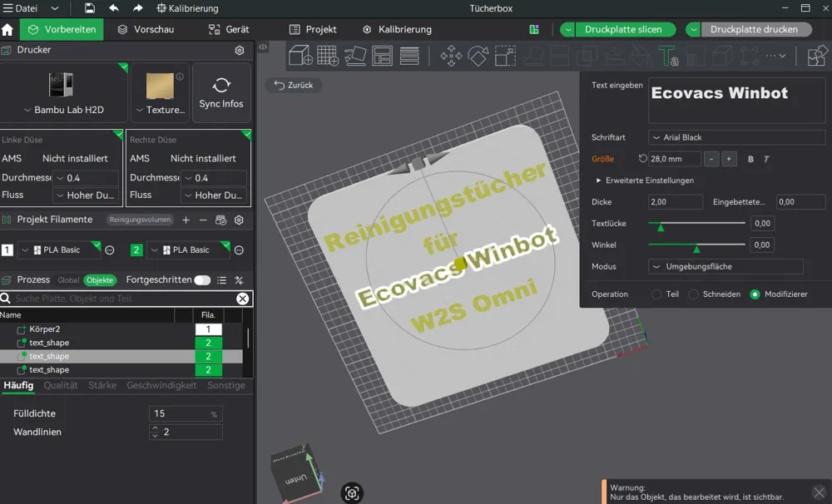Increase text size with plus button
832x504 pixels.
click(x=729, y=159)
